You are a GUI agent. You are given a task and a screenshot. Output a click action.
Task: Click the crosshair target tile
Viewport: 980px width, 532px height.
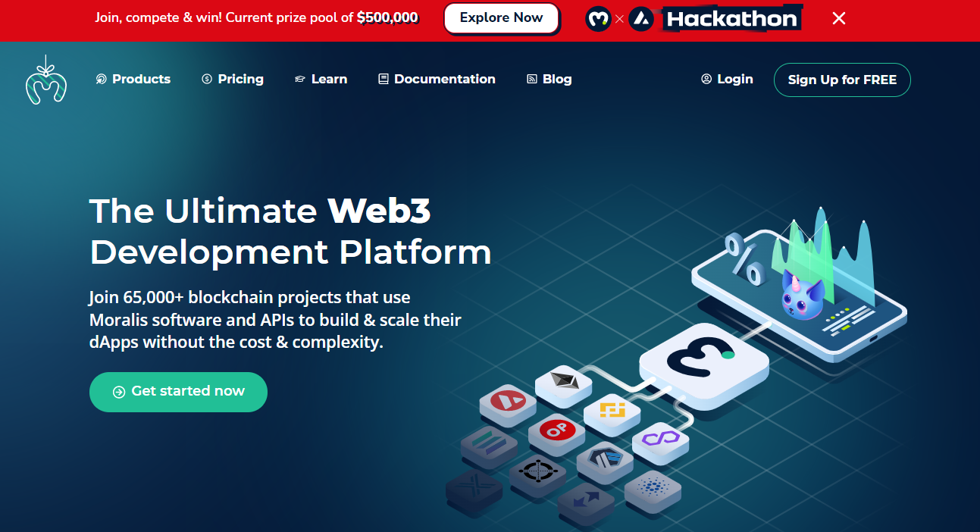tap(537, 475)
